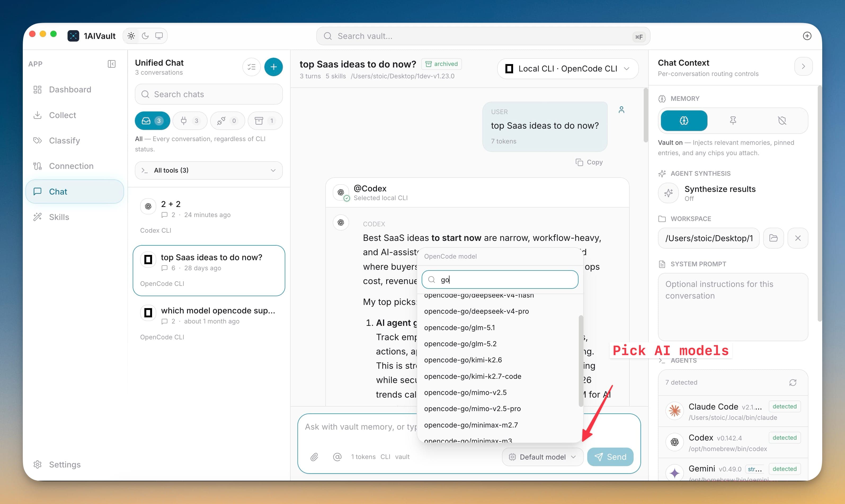Click the 1AIVault logo icon

click(x=73, y=36)
